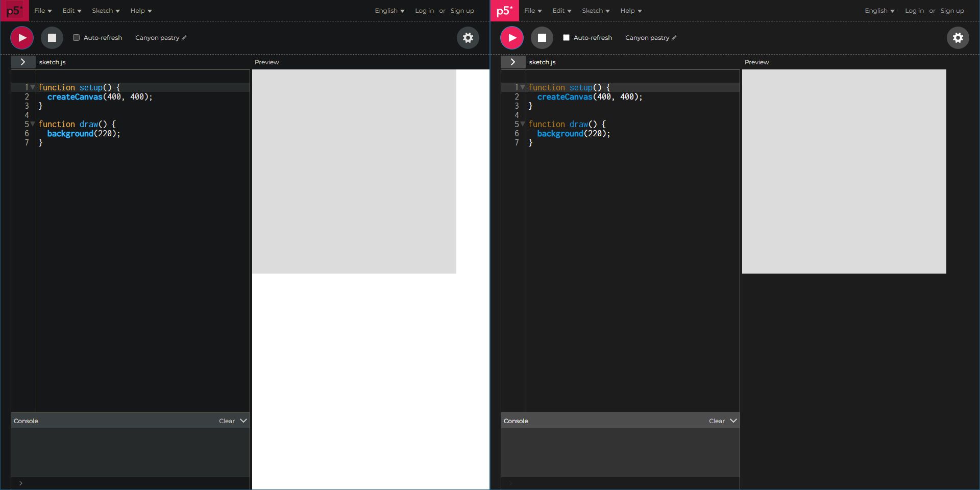Screen dimensions: 980x490
Task: Open the editor settings with the gear icon
Action: (x=468, y=37)
